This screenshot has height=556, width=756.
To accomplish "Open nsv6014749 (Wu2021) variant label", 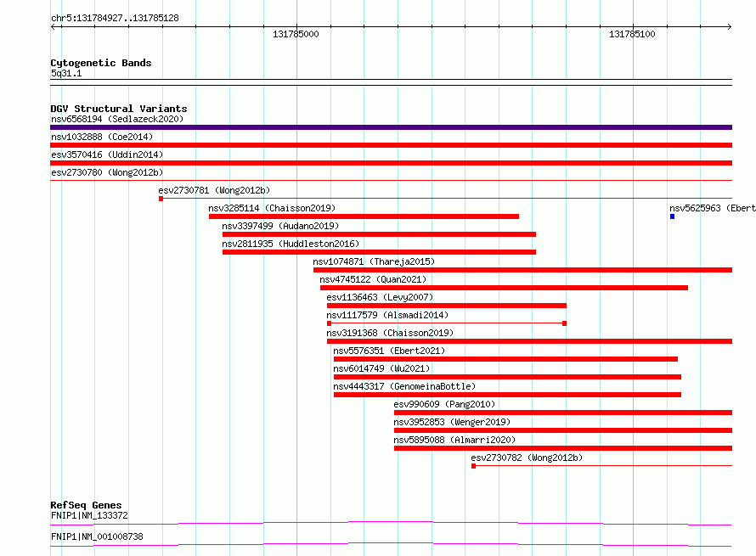I will 381,368.
